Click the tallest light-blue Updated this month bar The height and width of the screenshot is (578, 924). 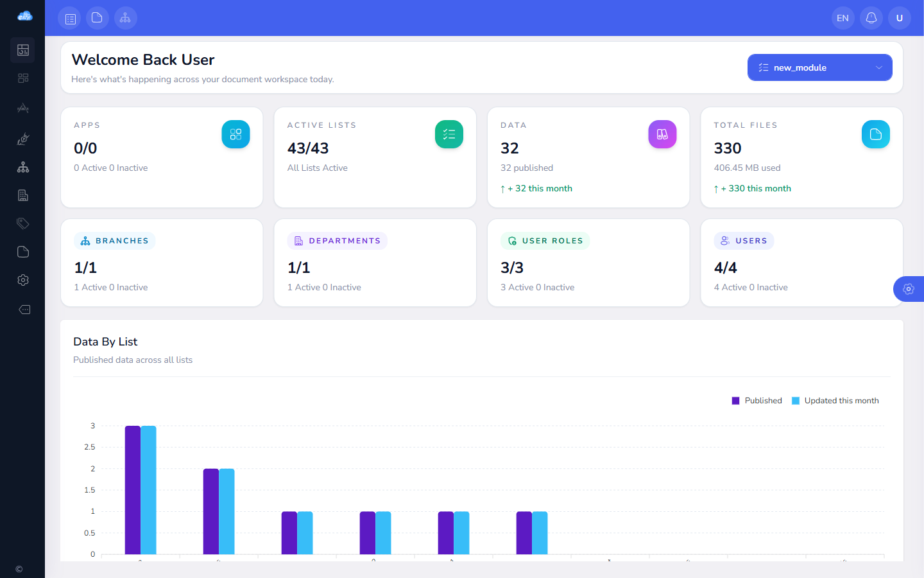tap(149, 490)
